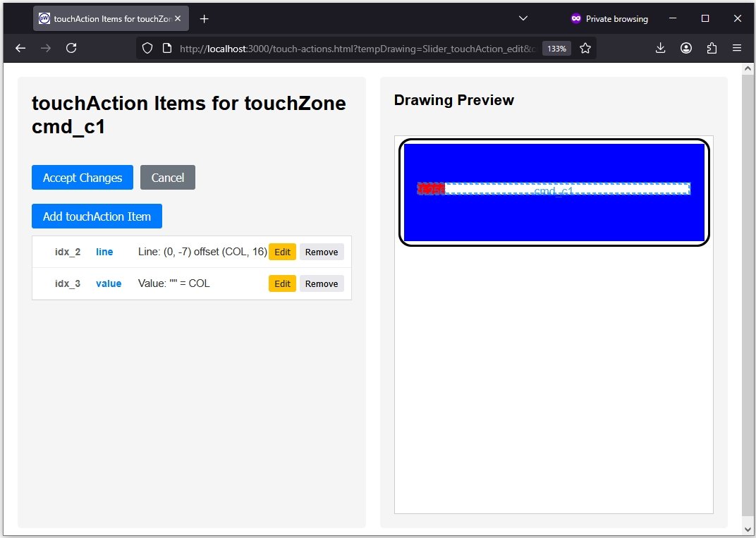This screenshot has height=538, width=756.
Task: Expand the list all tabs dropdown
Action: [x=523, y=19]
